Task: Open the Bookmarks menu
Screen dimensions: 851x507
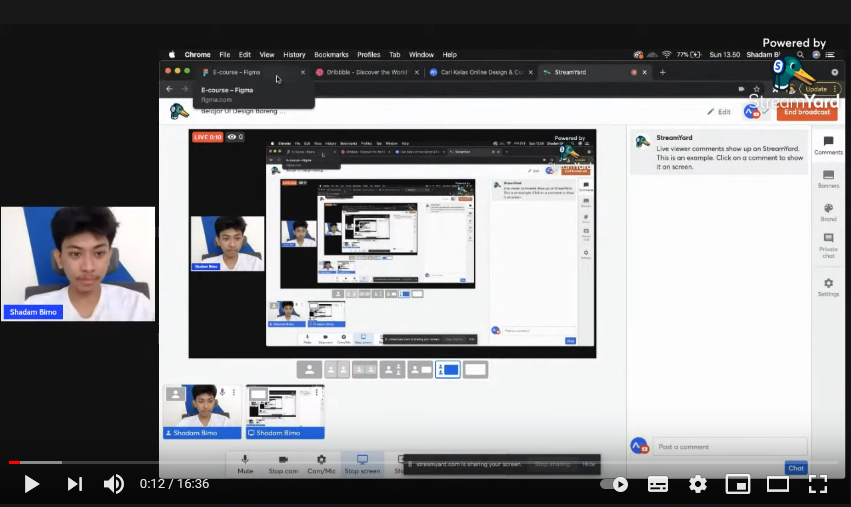Action: (331, 54)
